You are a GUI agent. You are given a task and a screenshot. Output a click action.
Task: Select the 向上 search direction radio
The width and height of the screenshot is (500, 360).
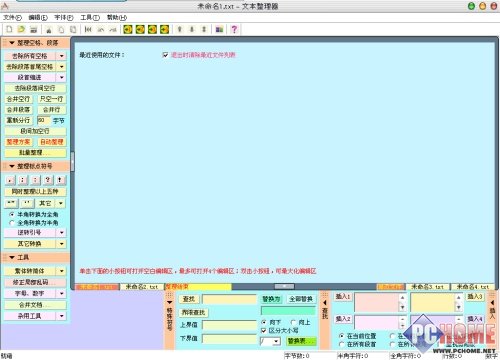click(293, 322)
